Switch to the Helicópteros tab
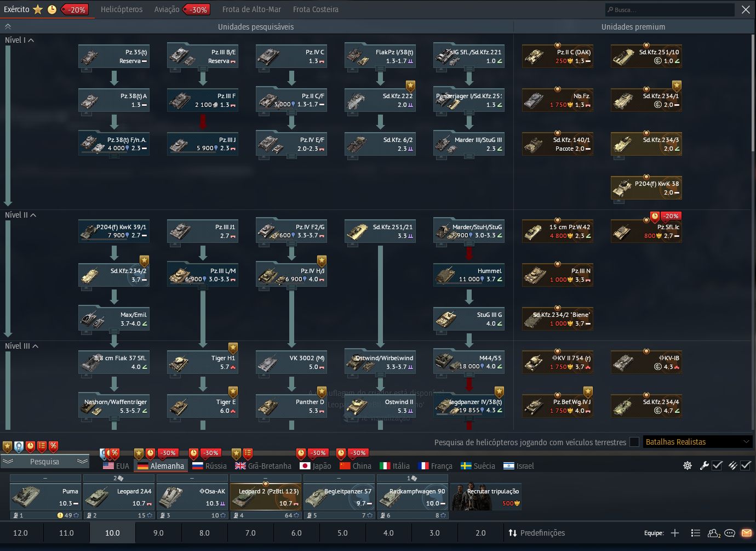 pyautogui.click(x=122, y=9)
